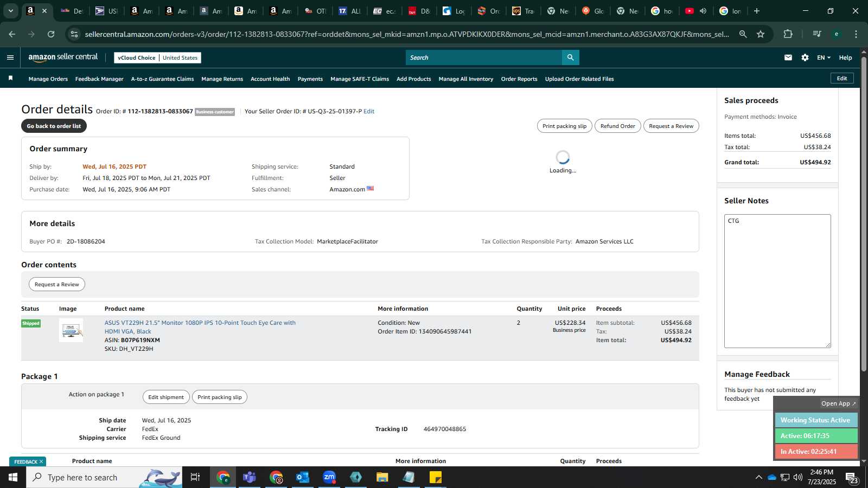Click the Help link
This screenshot has width=868, height=488.
coord(845,57)
